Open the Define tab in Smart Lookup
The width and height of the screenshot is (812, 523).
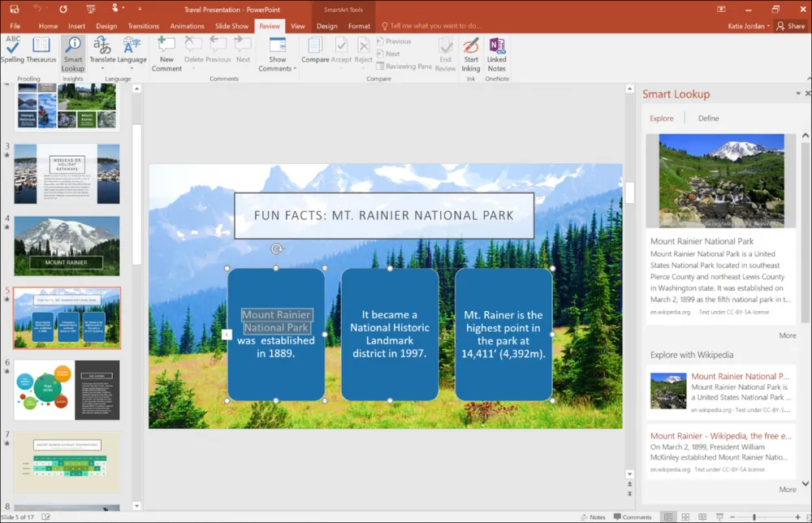click(707, 118)
